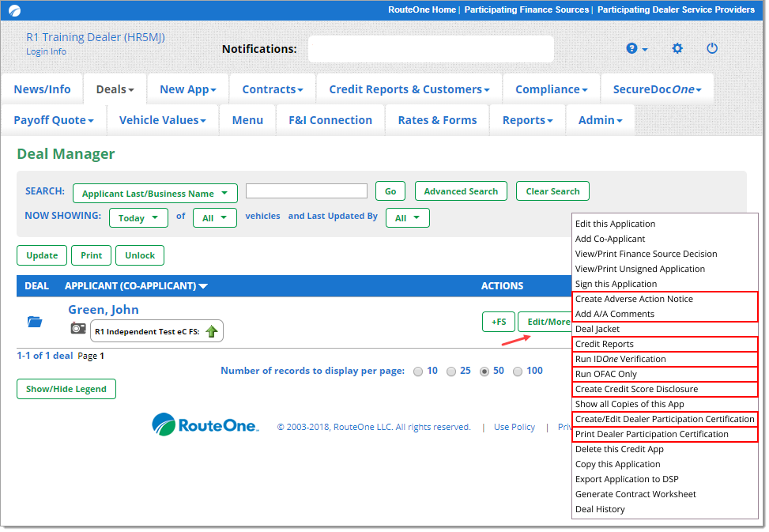Screen dimensions: 769x532
Task: Expand the SecureDocOne menu
Action: tap(658, 89)
